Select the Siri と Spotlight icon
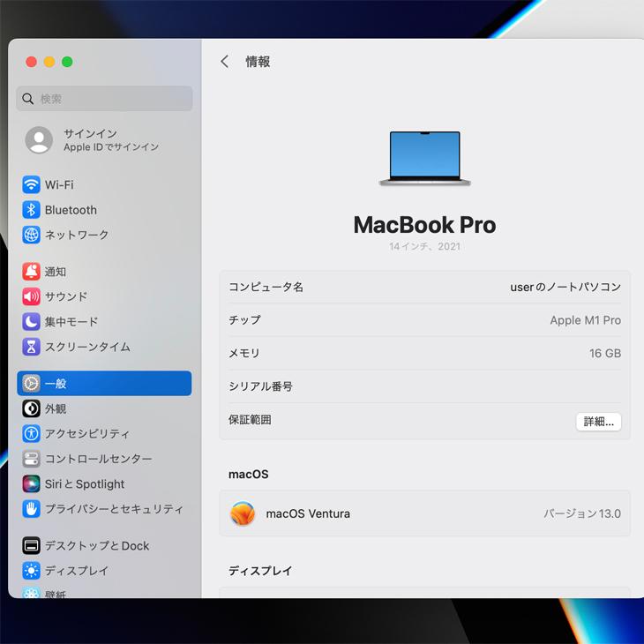 (31, 483)
